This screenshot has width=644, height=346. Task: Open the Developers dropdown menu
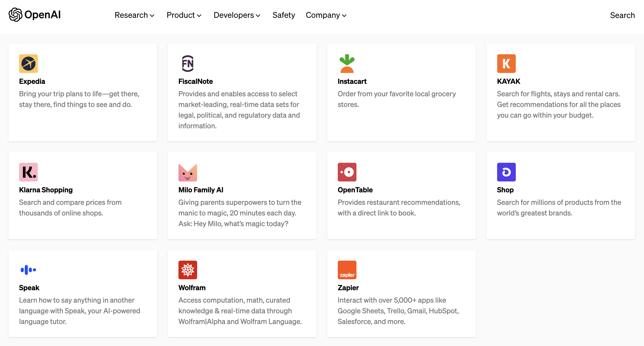pos(237,15)
